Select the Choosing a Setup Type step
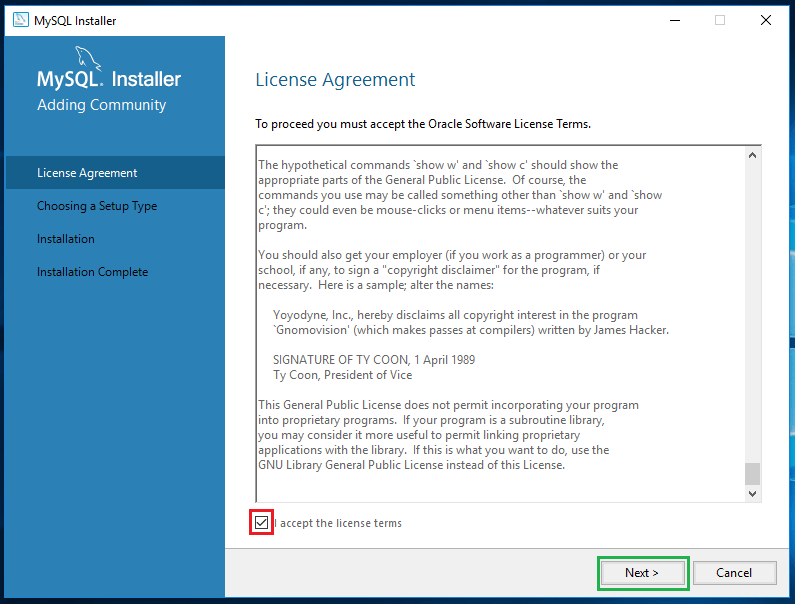The height and width of the screenshot is (604, 795). (x=97, y=206)
